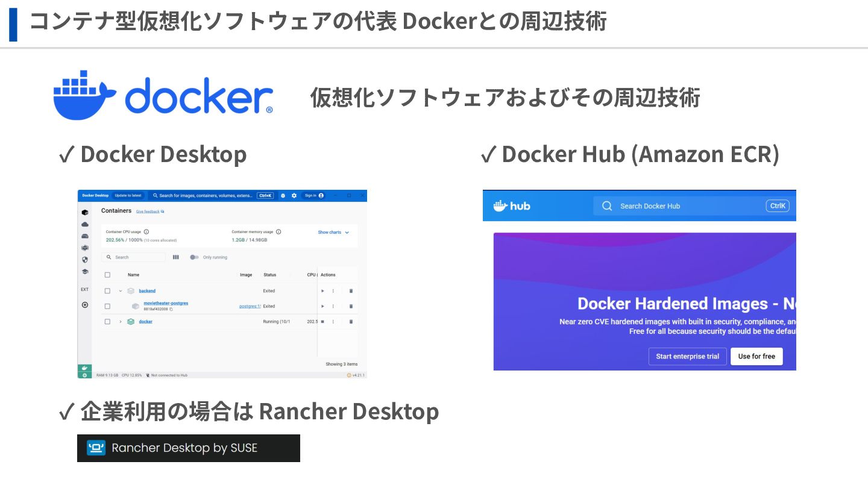Open the backend stack link
The height and width of the screenshot is (488, 868).
147,291
